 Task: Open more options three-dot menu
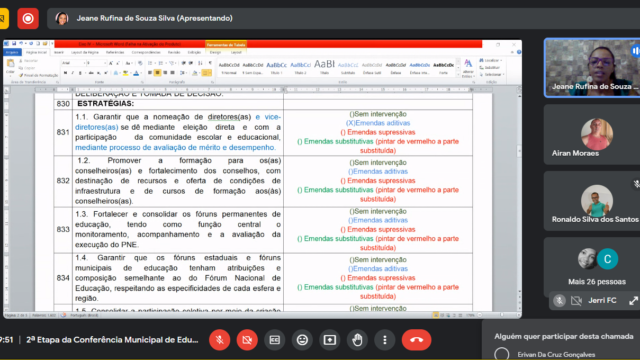tap(384, 340)
